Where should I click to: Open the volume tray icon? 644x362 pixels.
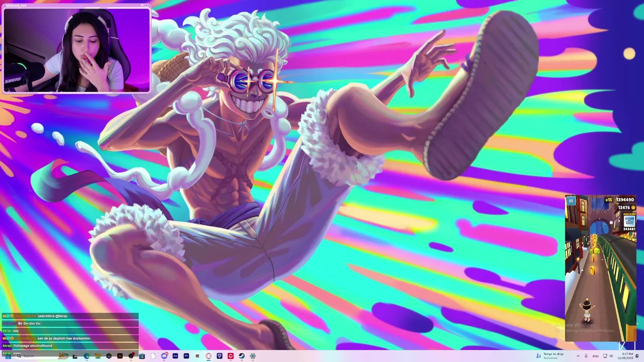pyautogui.click(x=611, y=356)
